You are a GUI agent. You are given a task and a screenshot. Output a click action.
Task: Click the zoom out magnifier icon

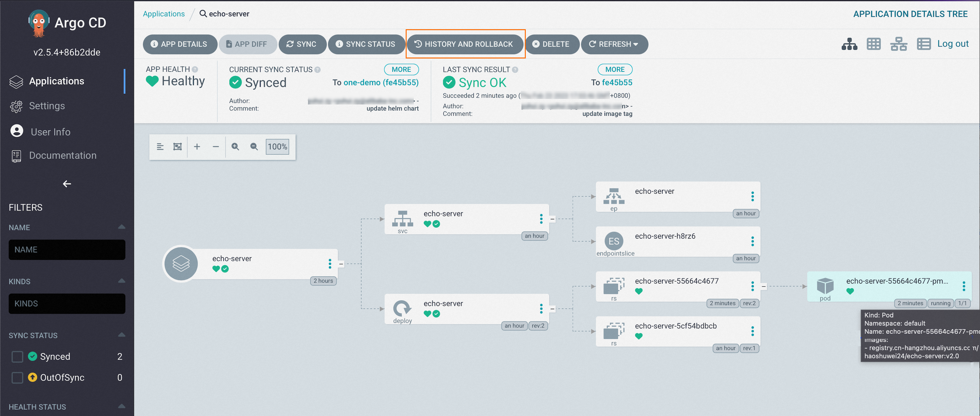254,147
